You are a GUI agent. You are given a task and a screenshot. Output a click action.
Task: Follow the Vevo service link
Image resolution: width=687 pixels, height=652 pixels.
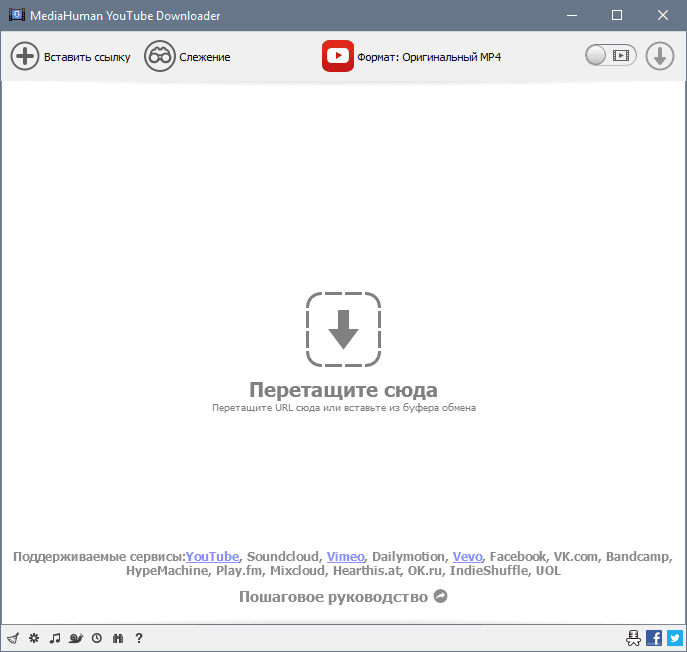(x=467, y=556)
